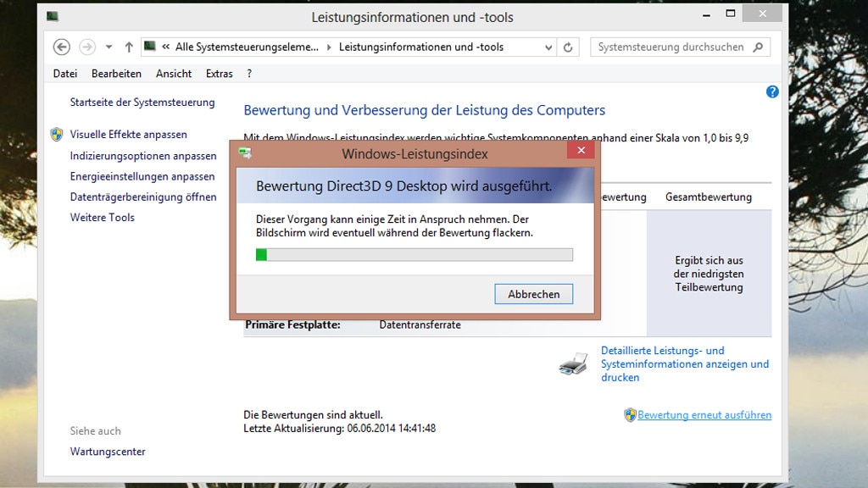The height and width of the screenshot is (488, 868).
Task: Open help via the blue question mark icon
Action: coord(772,91)
